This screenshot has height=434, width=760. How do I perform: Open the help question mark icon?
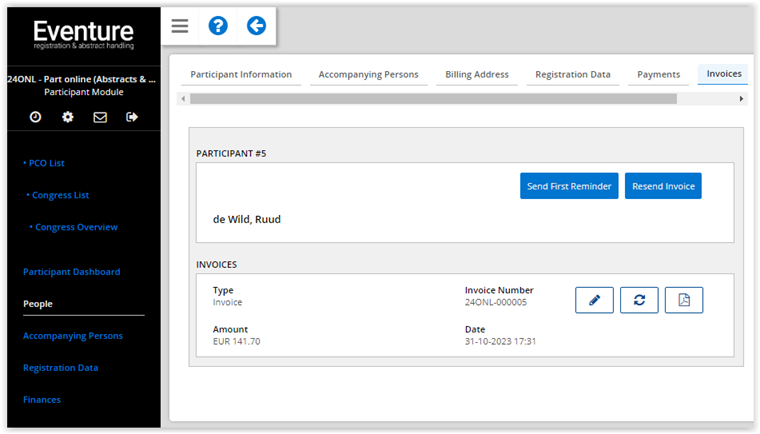click(218, 26)
